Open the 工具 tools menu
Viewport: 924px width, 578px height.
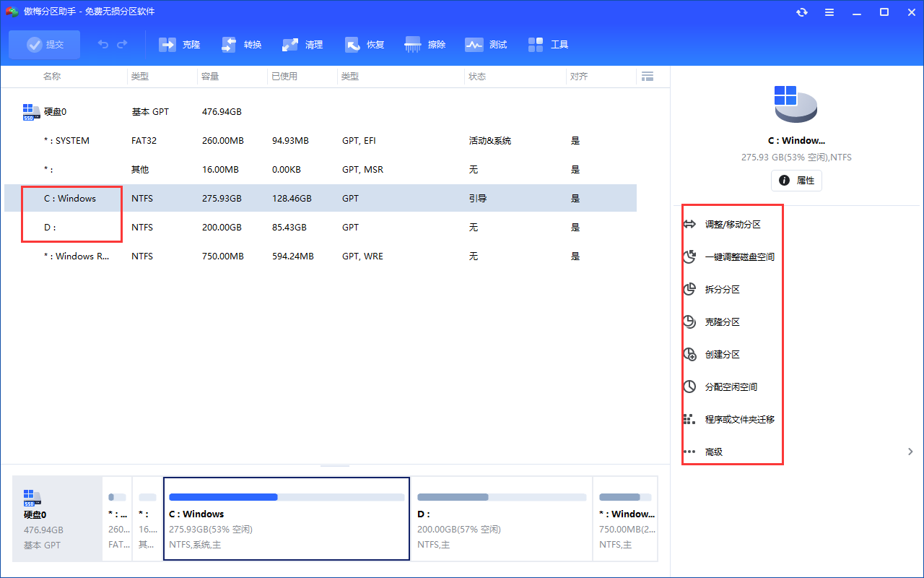coord(549,45)
